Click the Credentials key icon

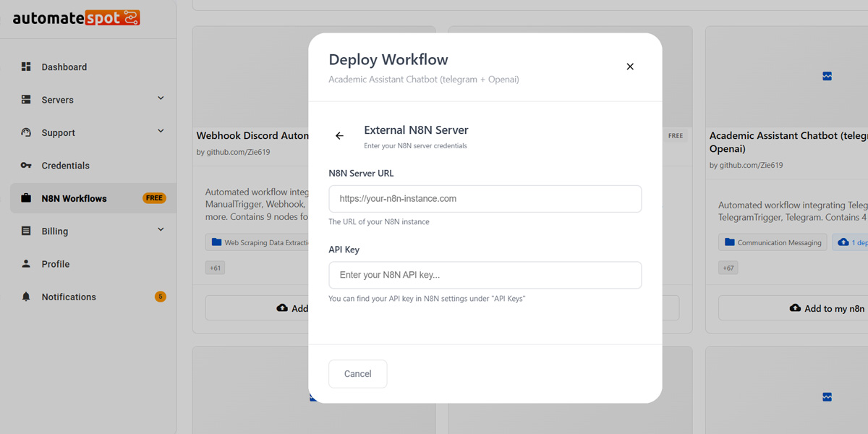click(x=26, y=166)
